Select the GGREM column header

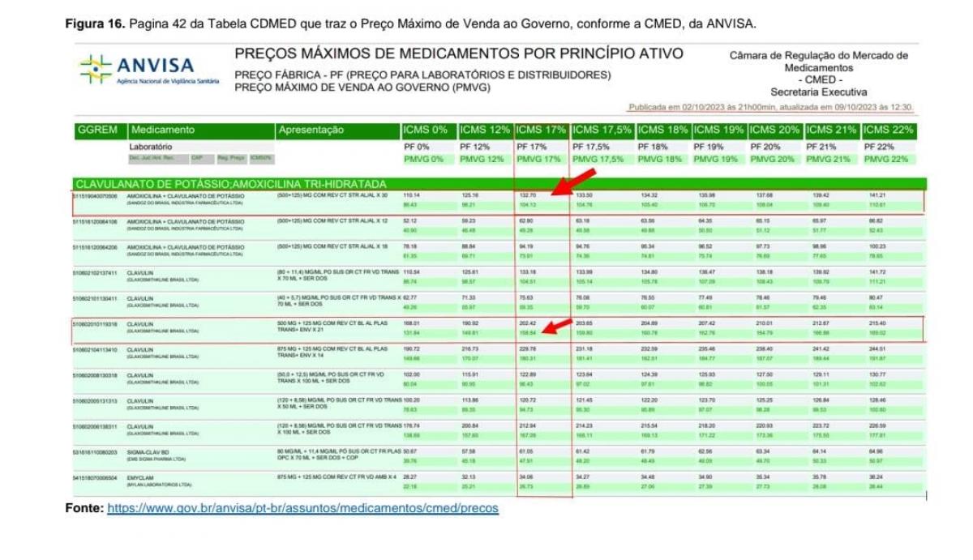pos(98,130)
